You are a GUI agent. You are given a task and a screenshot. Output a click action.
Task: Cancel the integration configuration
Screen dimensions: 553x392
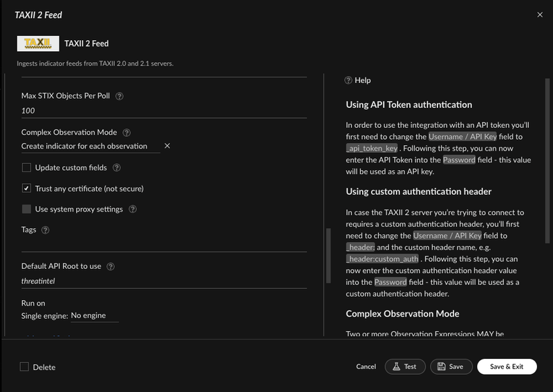click(366, 366)
